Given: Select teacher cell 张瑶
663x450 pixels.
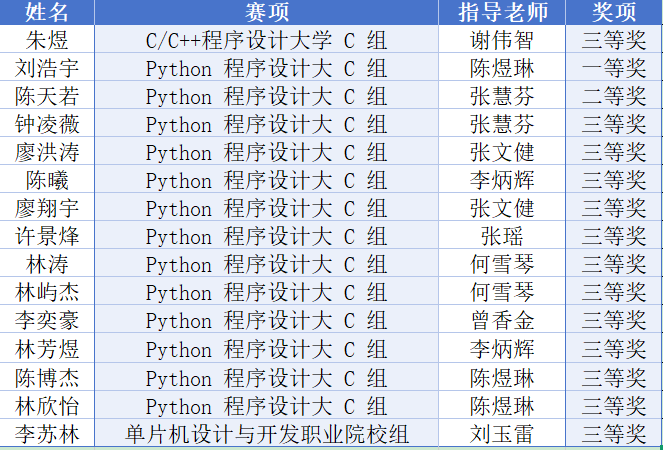Looking at the screenshot, I should point(502,235).
